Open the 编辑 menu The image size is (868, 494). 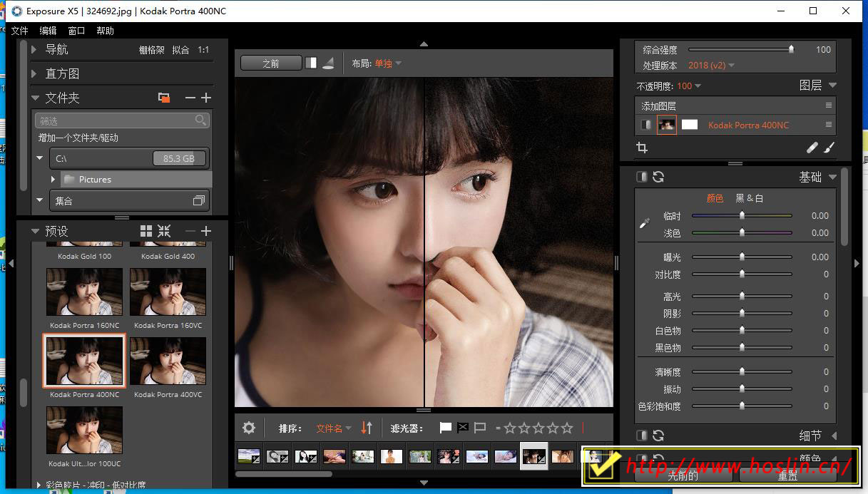coord(48,31)
